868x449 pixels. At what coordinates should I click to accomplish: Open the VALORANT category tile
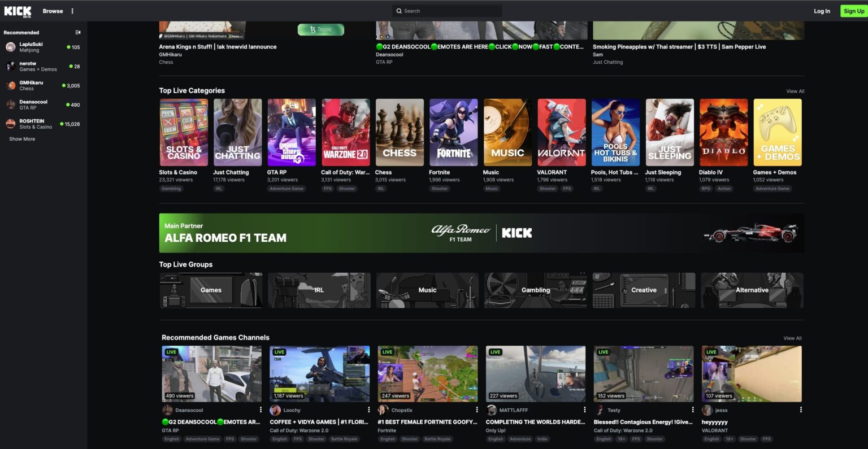(562, 133)
